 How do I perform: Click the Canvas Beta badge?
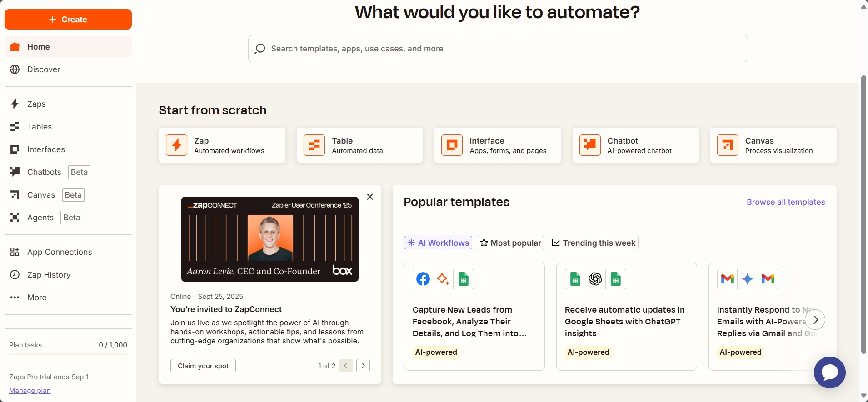click(x=73, y=195)
